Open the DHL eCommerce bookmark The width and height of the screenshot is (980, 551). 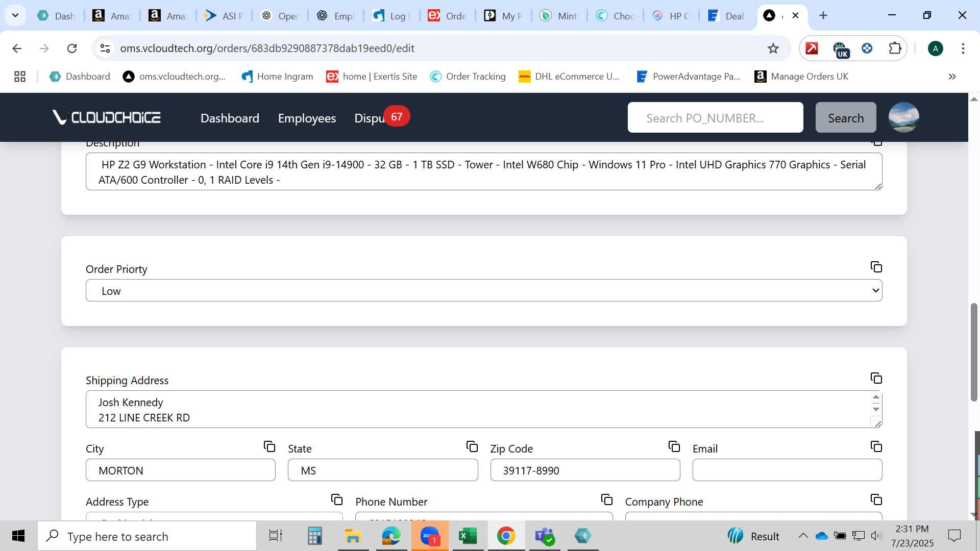click(569, 77)
